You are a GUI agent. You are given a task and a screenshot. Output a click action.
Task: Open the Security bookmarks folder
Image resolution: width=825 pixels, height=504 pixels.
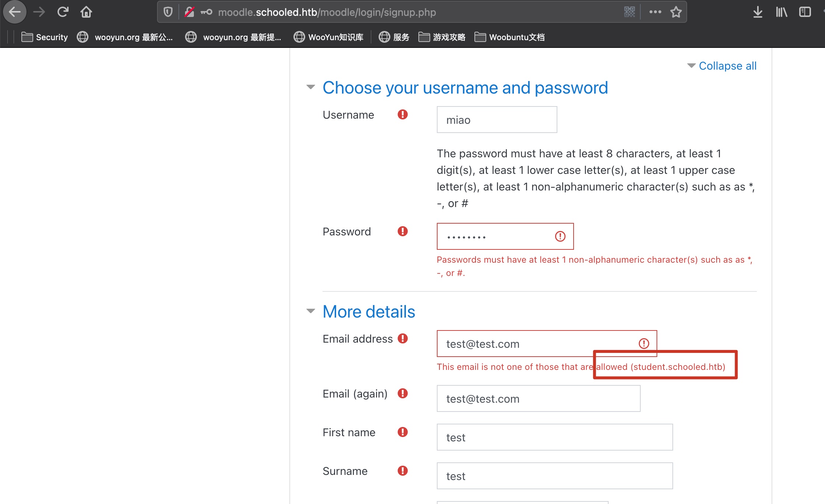(45, 37)
